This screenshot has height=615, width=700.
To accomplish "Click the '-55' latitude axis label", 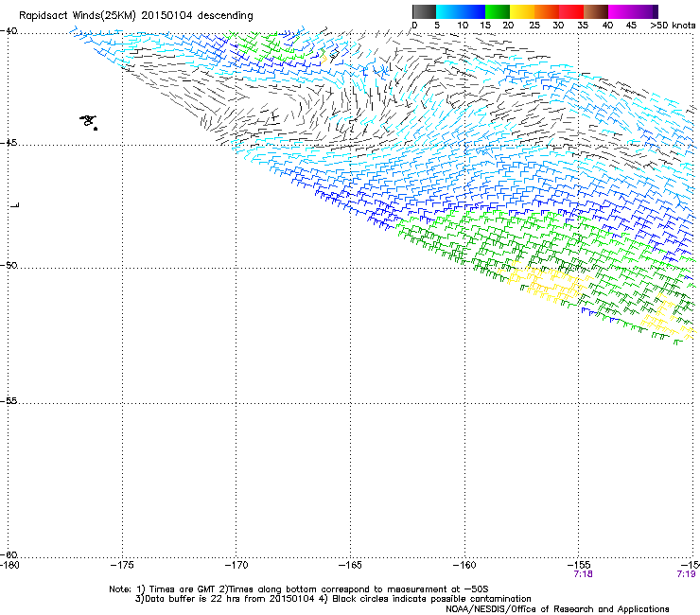I will click(9, 401).
